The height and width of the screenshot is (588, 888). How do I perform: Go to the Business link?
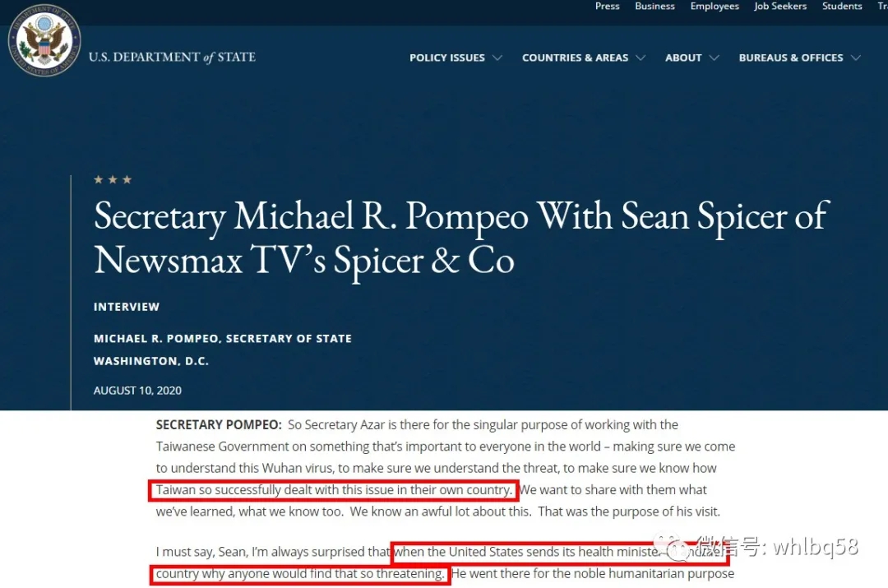(x=654, y=7)
